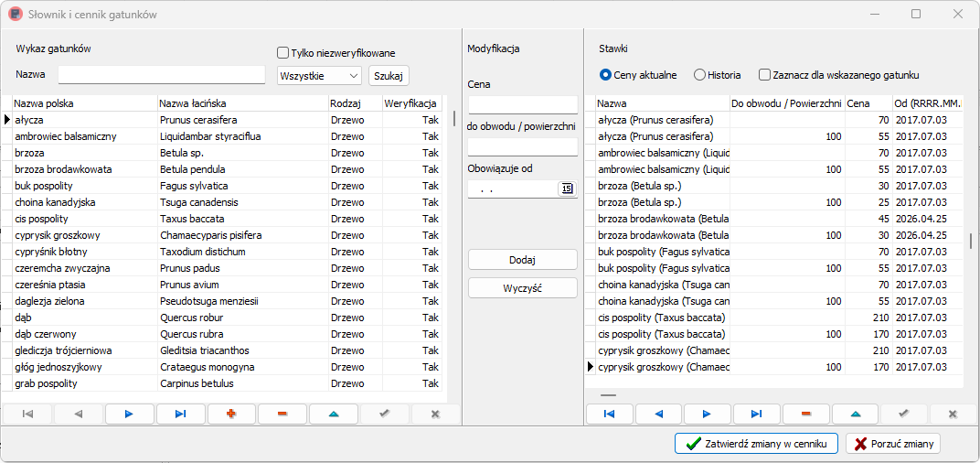Delete species record with minus icon
980x463 pixels.
point(282,414)
